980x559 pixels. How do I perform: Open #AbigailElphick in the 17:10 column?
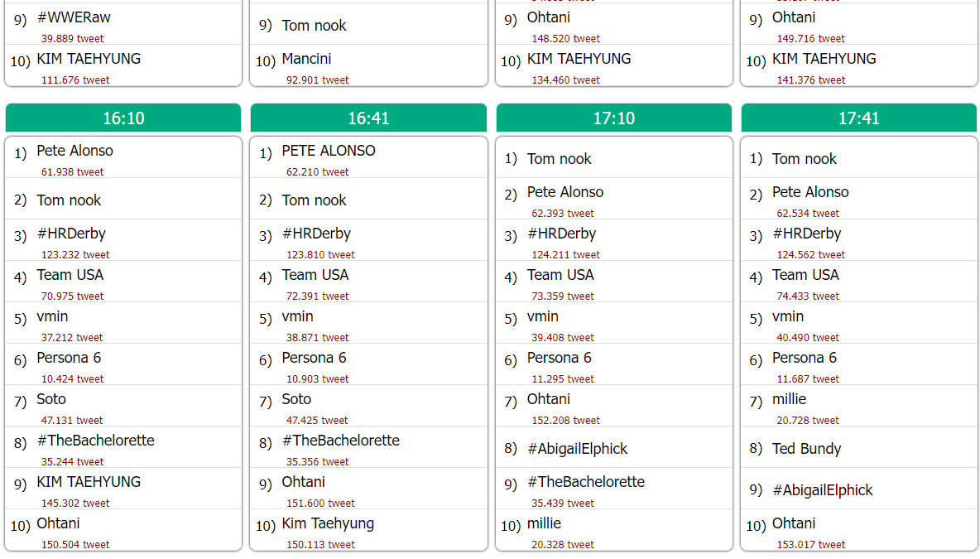(x=578, y=448)
